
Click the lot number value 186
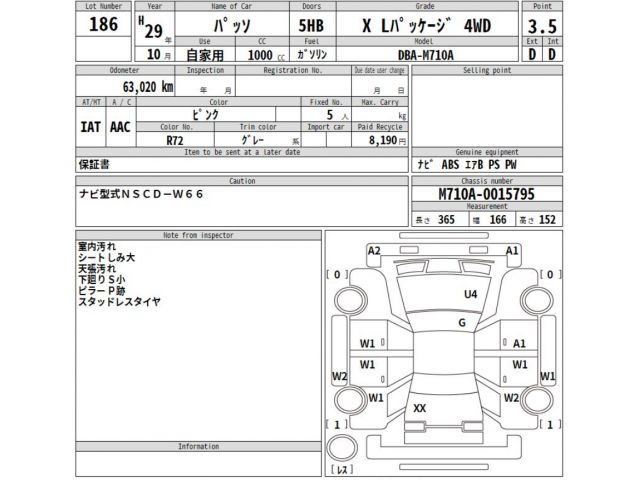[104, 24]
